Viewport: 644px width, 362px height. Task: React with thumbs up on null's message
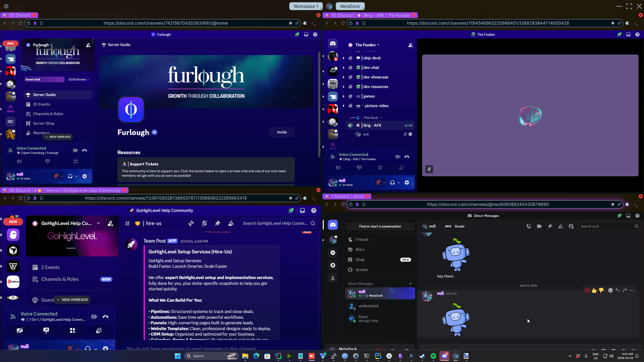594,290
